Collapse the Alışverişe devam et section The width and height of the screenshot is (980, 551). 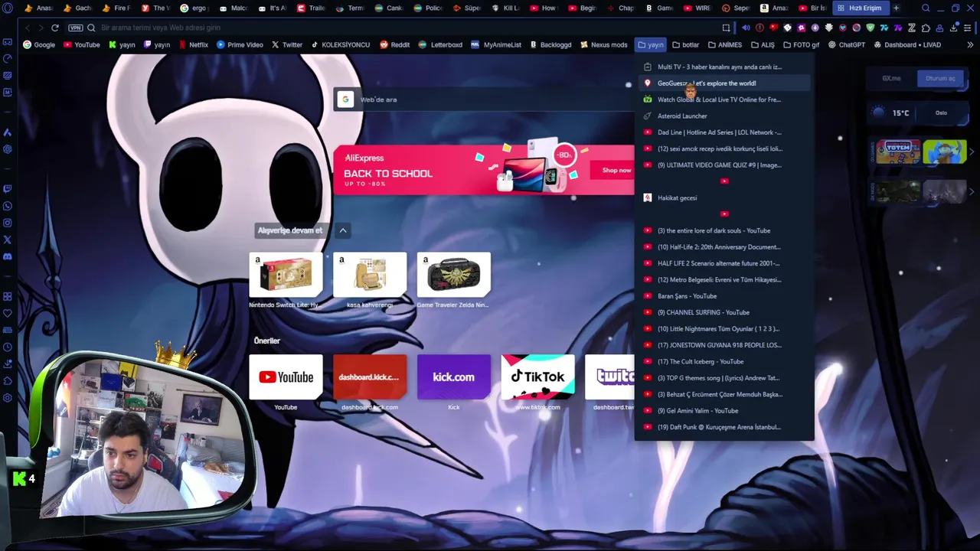[343, 230]
